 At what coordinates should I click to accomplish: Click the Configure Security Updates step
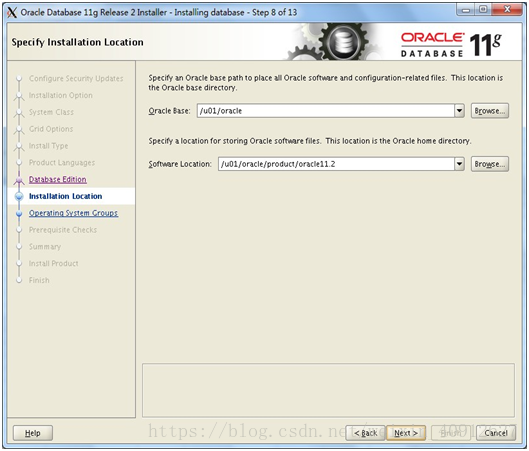76,79
